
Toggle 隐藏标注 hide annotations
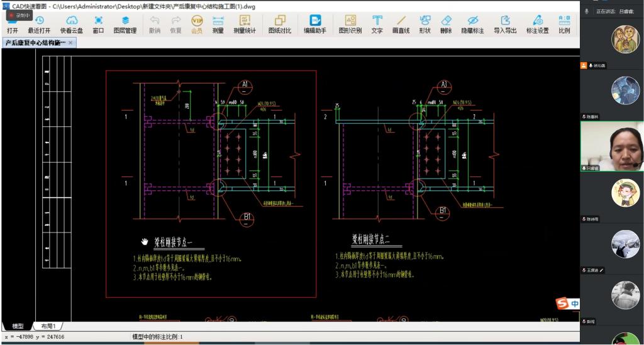[x=472, y=24]
